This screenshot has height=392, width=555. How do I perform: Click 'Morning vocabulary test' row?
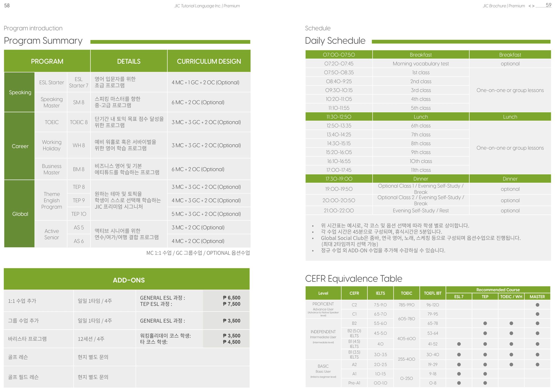click(428, 63)
